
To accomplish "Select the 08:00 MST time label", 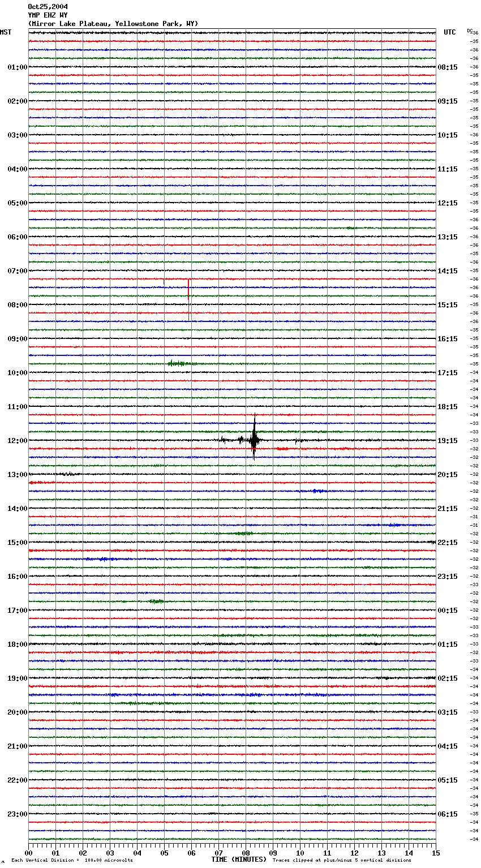I will click(17, 305).
